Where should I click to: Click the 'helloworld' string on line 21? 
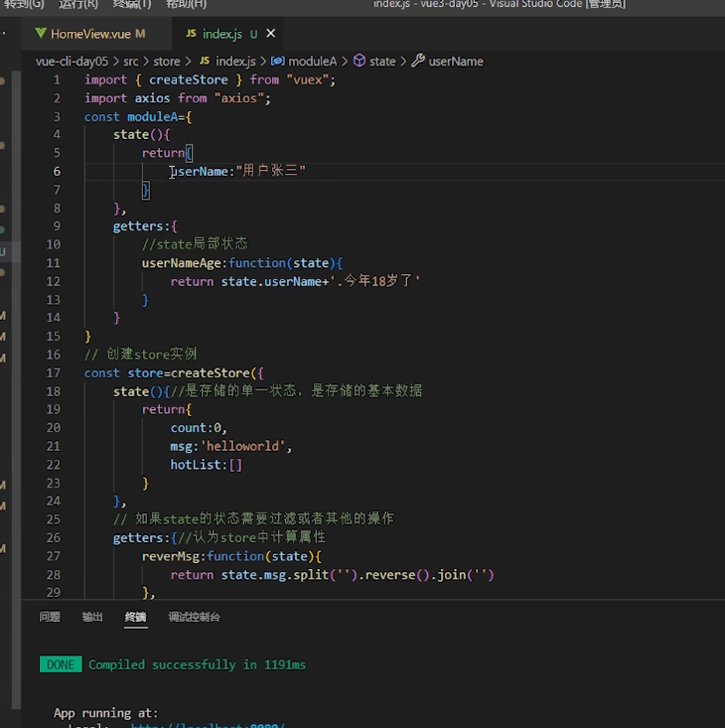point(242,446)
